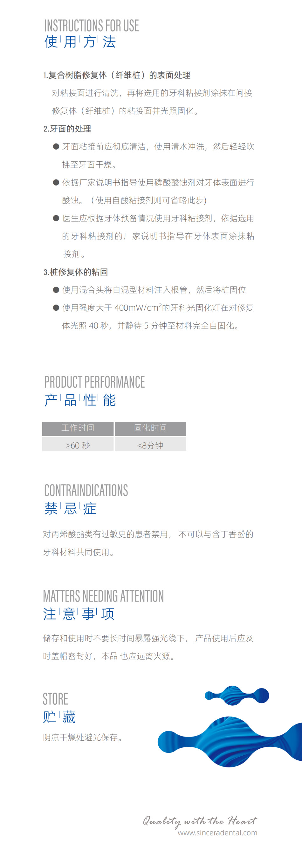
Task: Click the blue 使用方法 title
Action: 80,42
